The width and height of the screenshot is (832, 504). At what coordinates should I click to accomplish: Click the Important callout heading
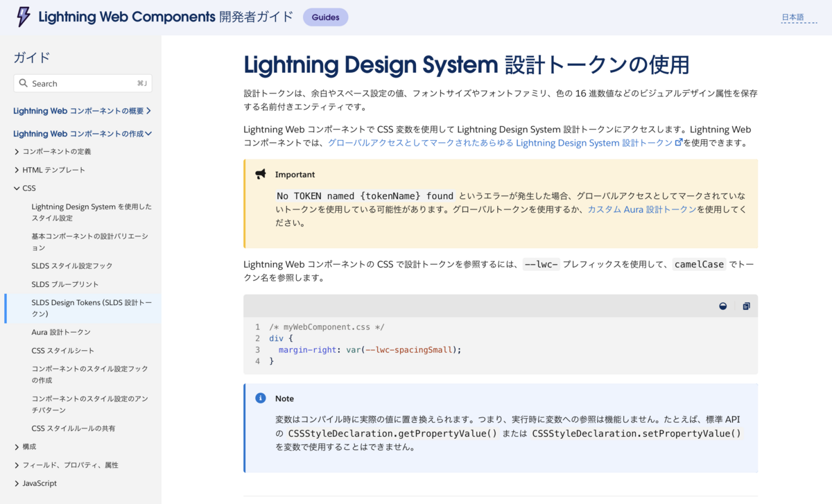point(295,175)
